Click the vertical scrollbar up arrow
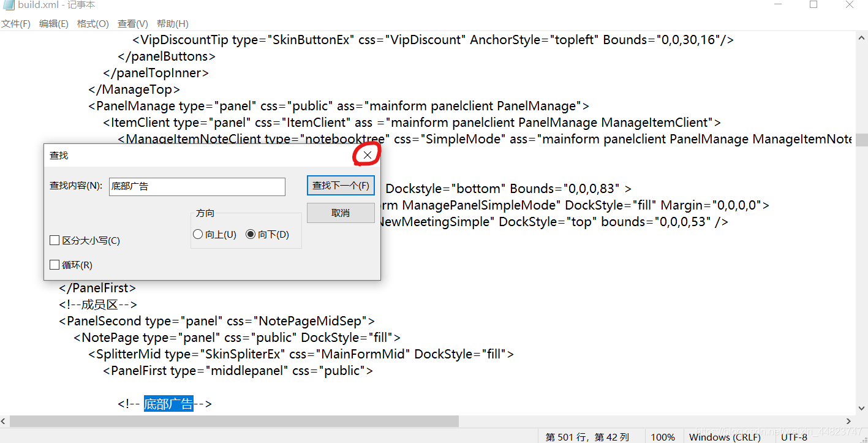Screen dimensions: 868x443 click(861, 37)
